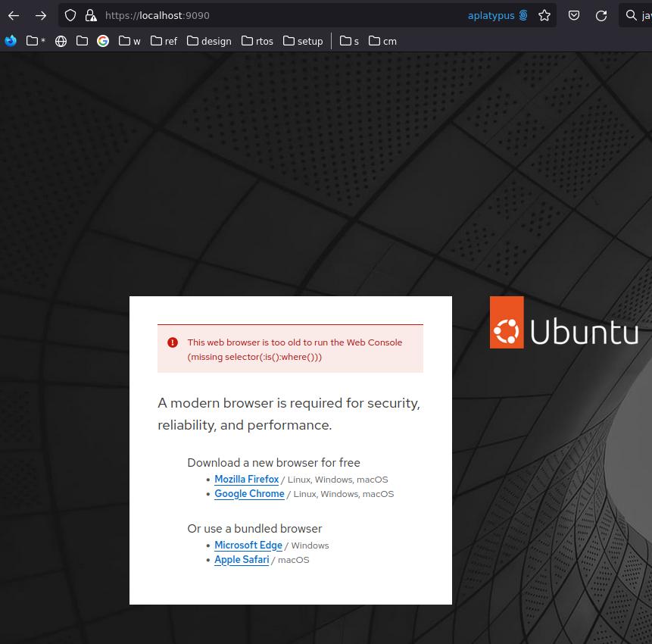
Task: Open the site security padlock icon
Action: pyautogui.click(x=91, y=15)
